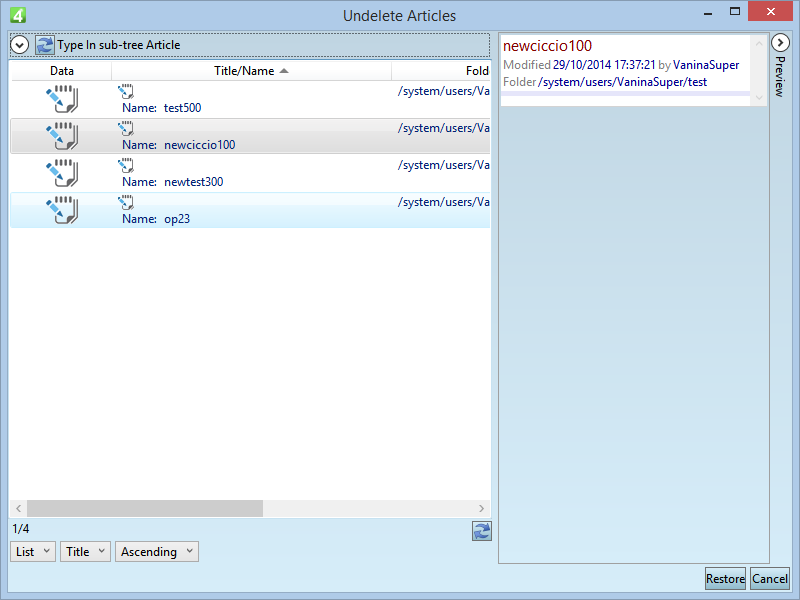This screenshot has width=800, height=600.
Task: Open the Title sort field dropdown
Action: pos(85,552)
